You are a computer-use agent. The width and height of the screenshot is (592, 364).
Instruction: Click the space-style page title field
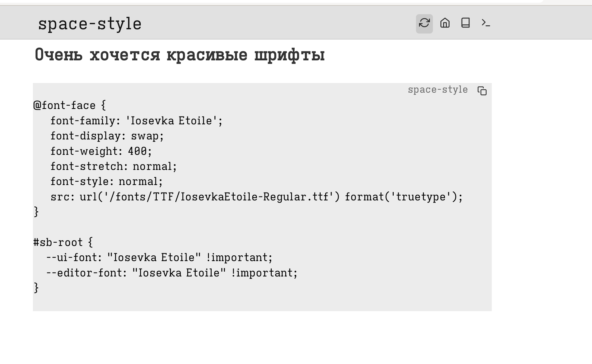click(x=90, y=24)
